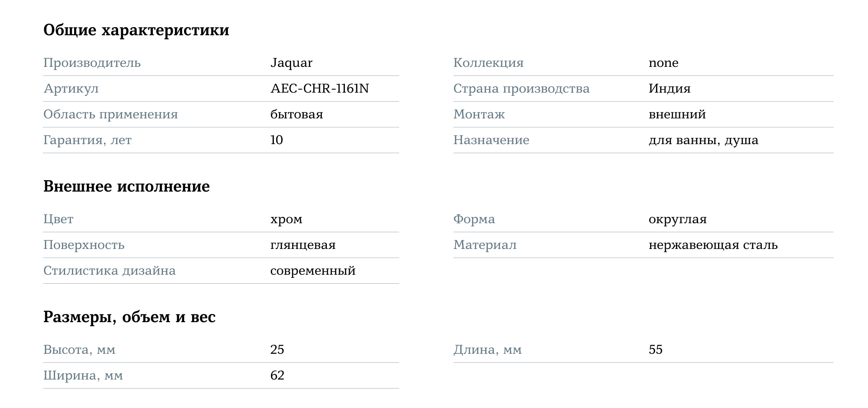This screenshot has width=868, height=408.
Task: Click the "Размеры, объем и вес" heading
Action: 129,317
